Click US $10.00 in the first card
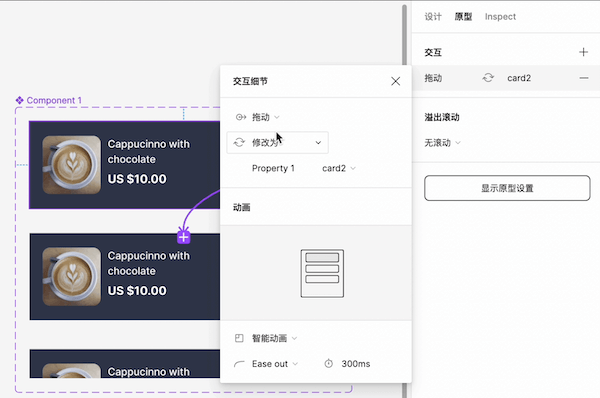Screen dimensions: 600x398 pyautogui.click(x=137, y=179)
